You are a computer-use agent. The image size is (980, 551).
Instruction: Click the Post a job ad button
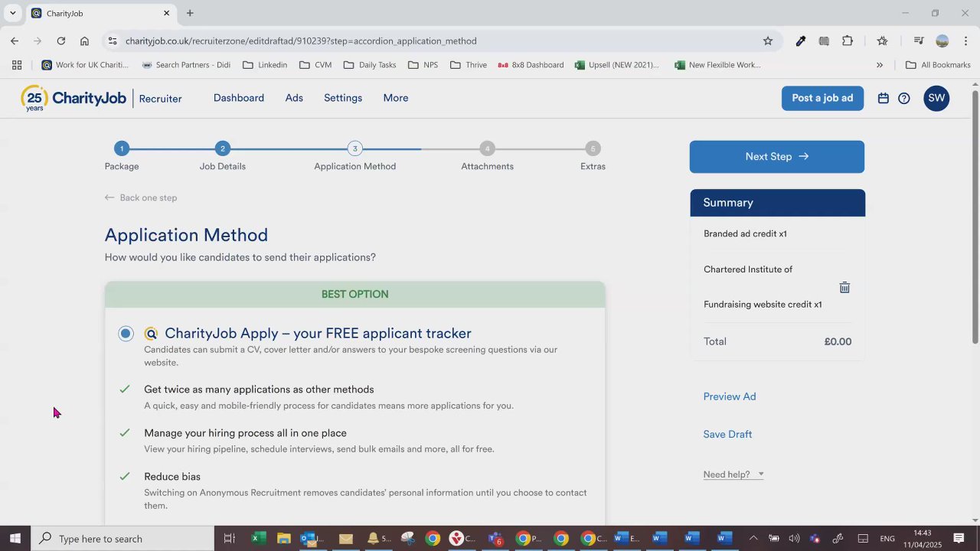pyautogui.click(x=822, y=98)
